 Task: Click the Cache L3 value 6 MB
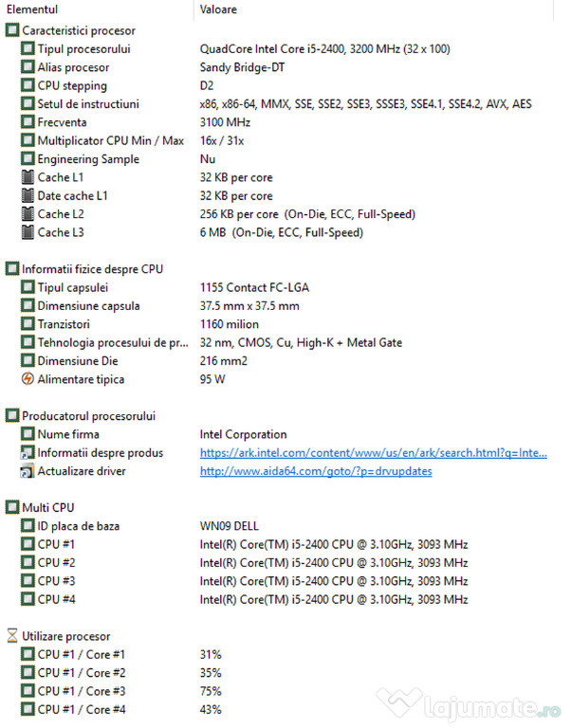pyautogui.click(x=281, y=232)
